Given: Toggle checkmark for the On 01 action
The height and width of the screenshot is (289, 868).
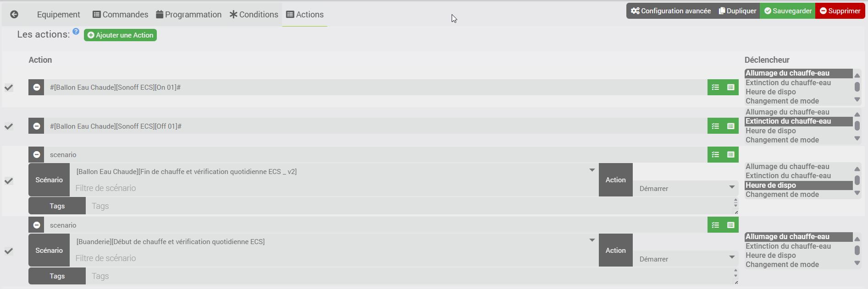Looking at the screenshot, I should coord(9,87).
